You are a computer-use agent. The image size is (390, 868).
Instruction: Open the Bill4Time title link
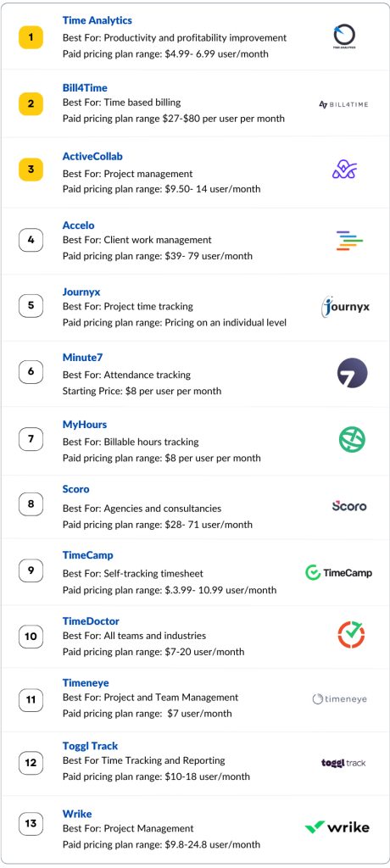85,88
